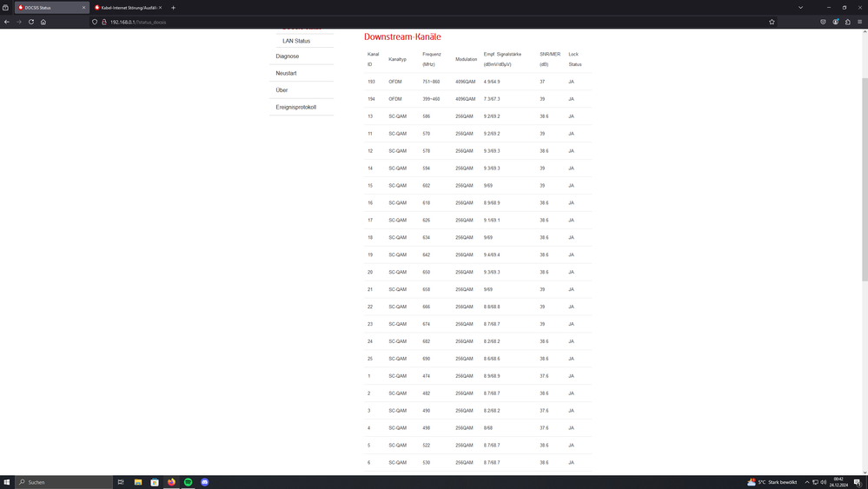Image resolution: width=868 pixels, height=489 pixels.
Task: Open Microsoft Store from the taskbar
Action: click(155, 482)
